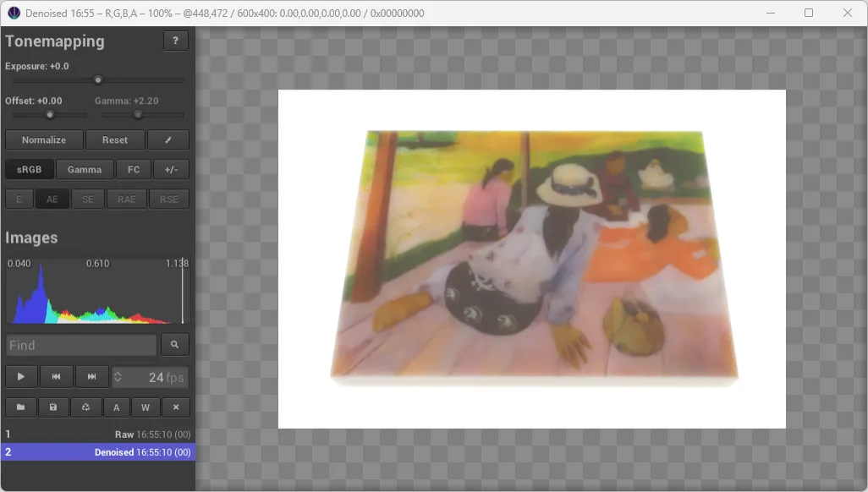Start playback with the play button

tap(20, 376)
